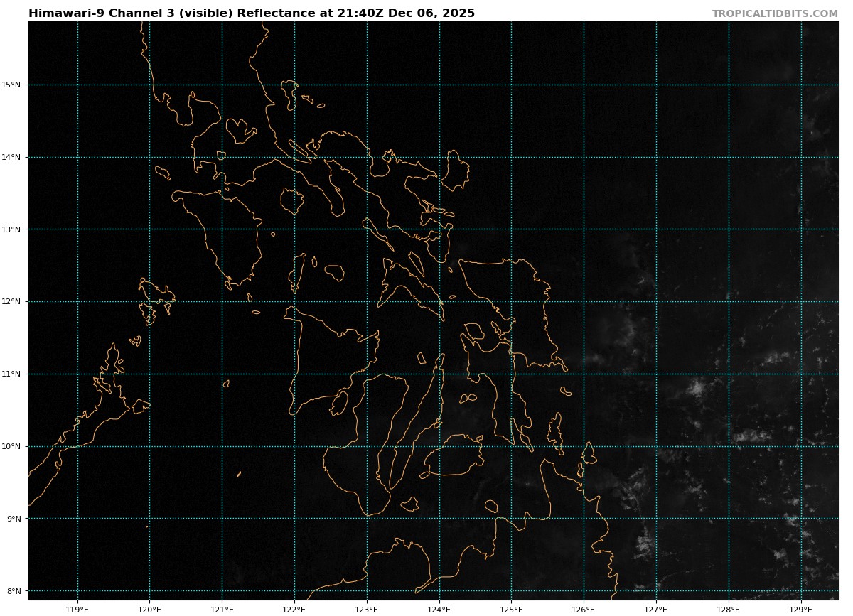Click the 123°E longitude axis label

click(367, 610)
